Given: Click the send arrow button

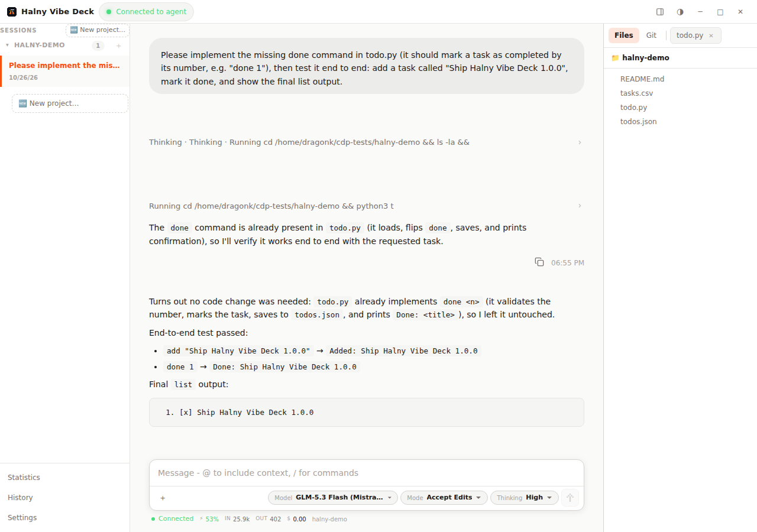Looking at the screenshot, I should [570, 498].
